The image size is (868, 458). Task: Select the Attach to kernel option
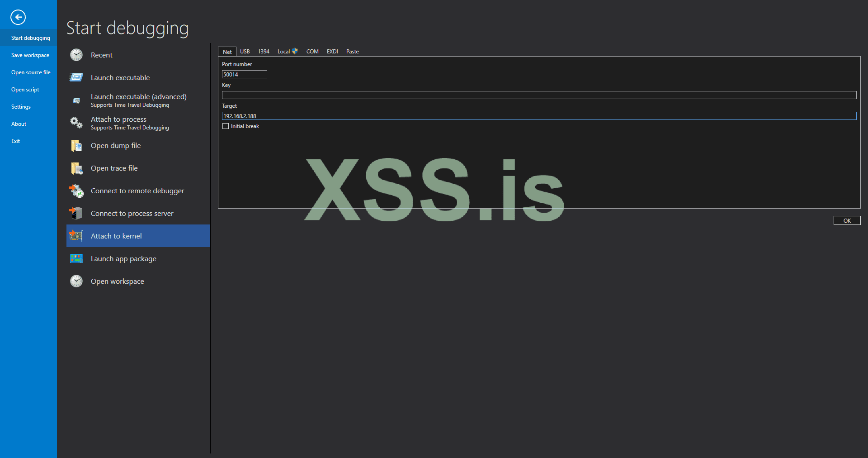(x=138, y=236)
